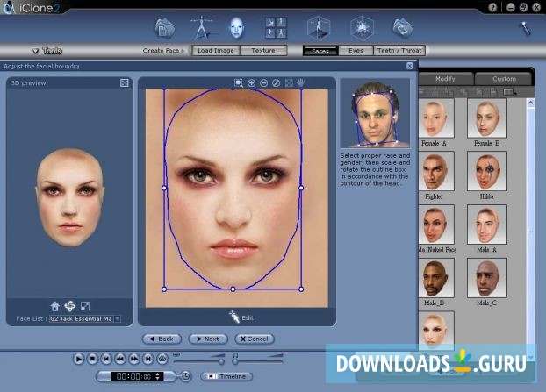This screenshot has height=392, width=546.
Task: Open the four-pose Animation grid icon
Action: [276, 28]
